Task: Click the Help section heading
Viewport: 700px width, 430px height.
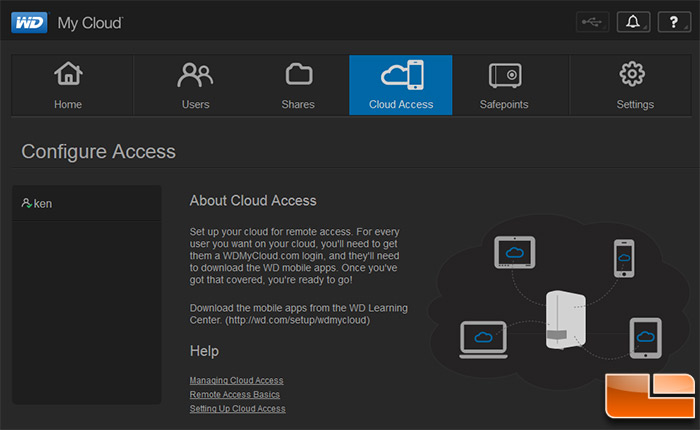Action: (204, 351)
